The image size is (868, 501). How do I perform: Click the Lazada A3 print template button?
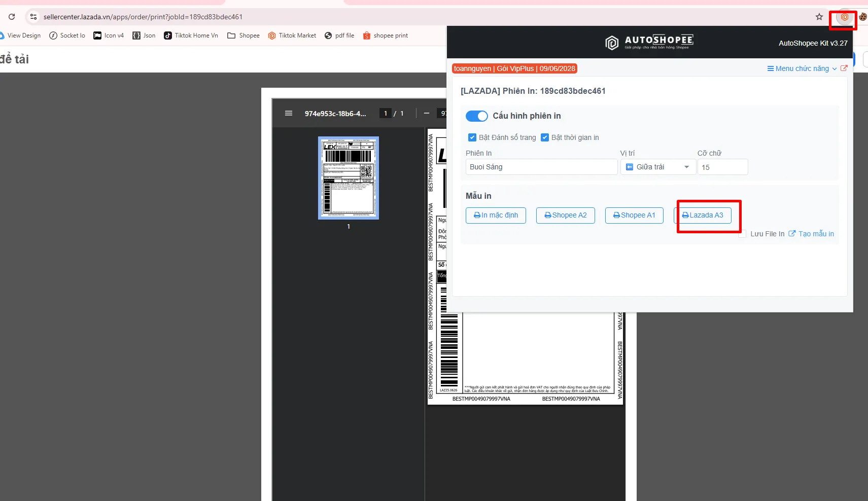point(703,215)
